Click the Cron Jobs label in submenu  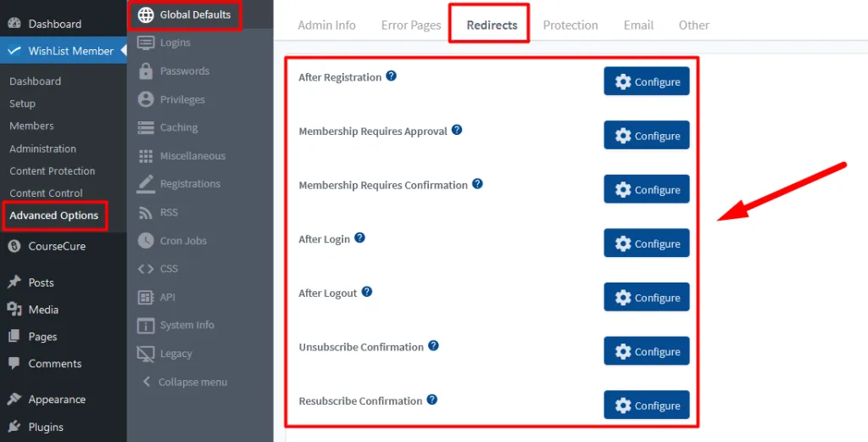(x=183, y=241)
